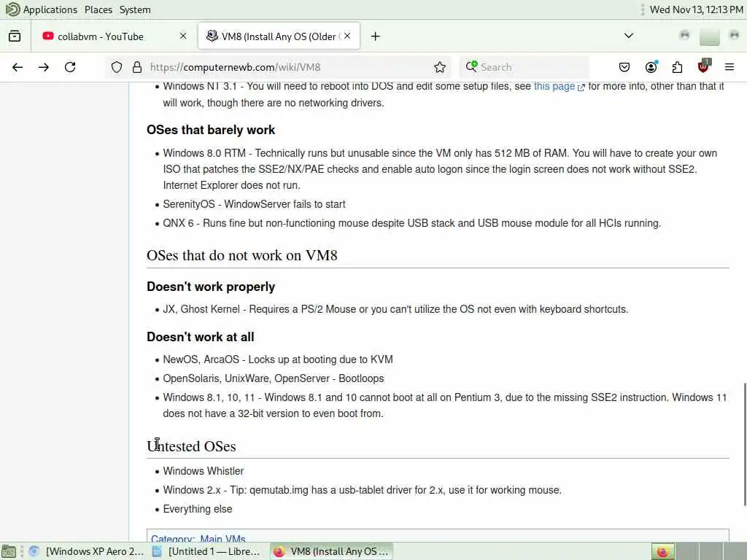This screenshot has width=747, height=560.
Task: Click 'OpenSolaris, UnixWare, OpenServer - Bootloops'
Action: click(274, 378)
